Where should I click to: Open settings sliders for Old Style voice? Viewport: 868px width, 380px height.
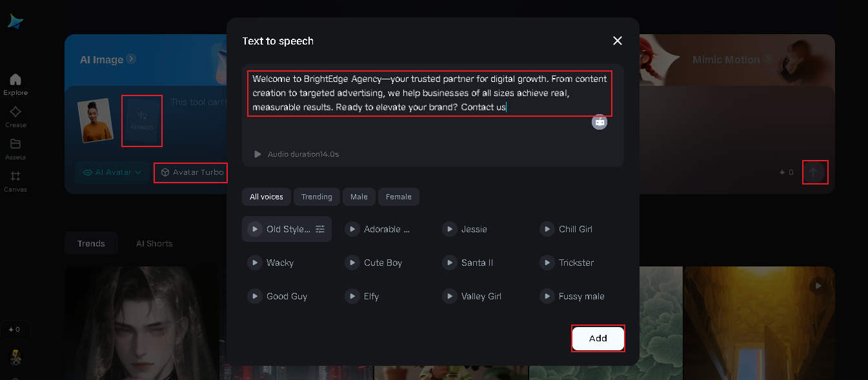(x=320, y=229)
